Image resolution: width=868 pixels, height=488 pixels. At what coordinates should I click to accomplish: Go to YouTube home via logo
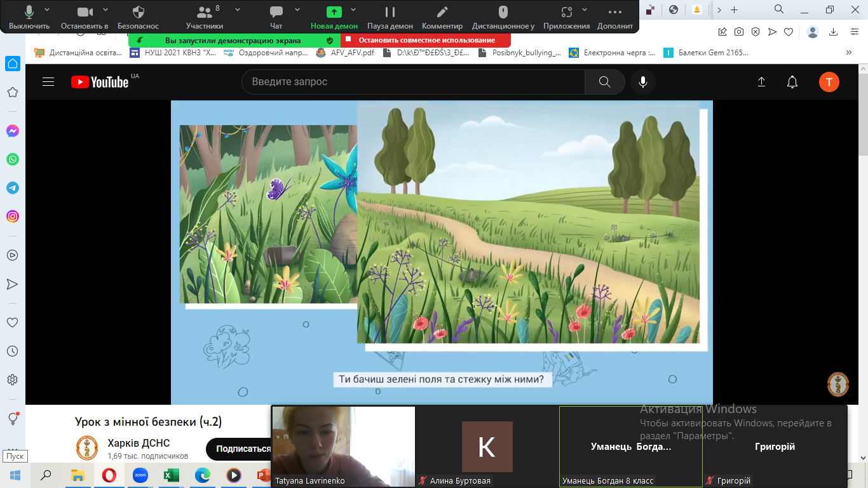[100, 82]
